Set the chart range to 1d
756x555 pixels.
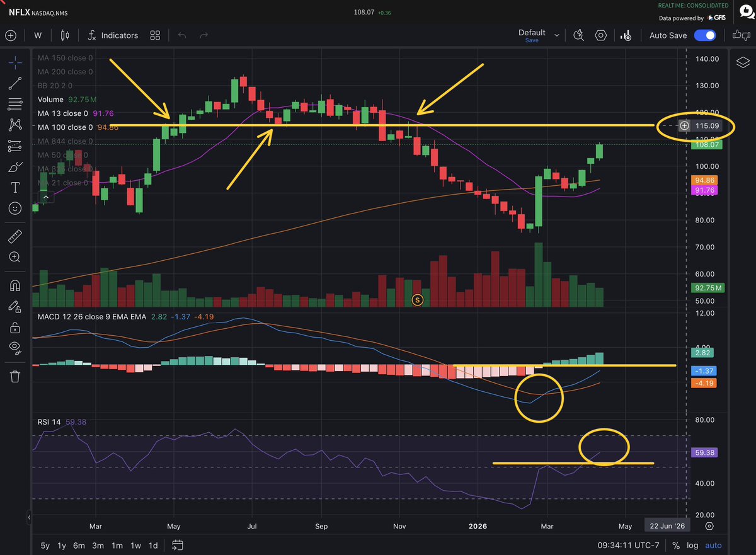(153, 545)
